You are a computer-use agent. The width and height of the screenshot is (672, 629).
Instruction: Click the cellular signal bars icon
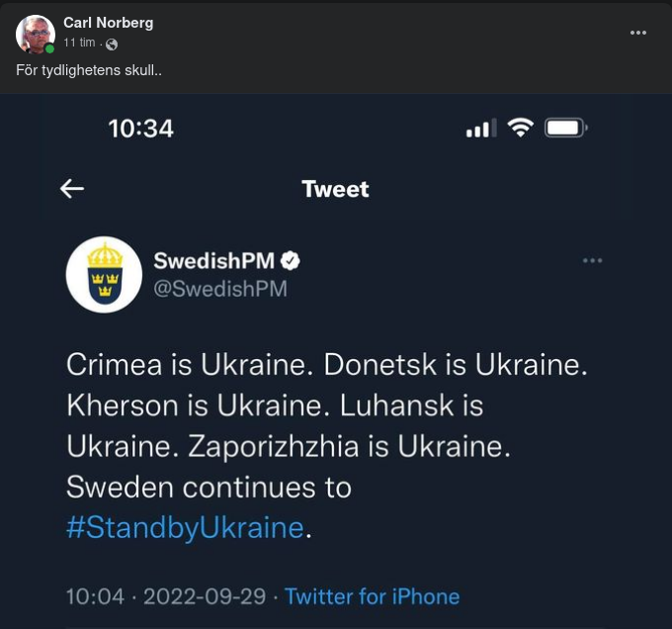click(481, 129)
